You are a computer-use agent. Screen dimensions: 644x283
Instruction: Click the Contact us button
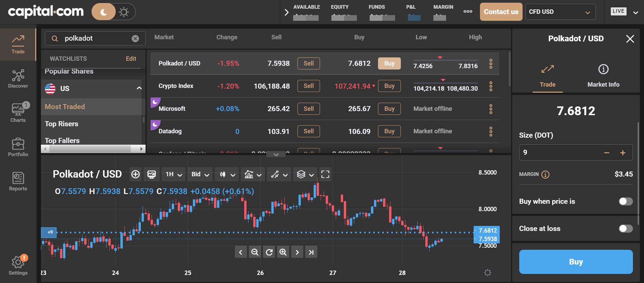(x=501, y=12)
